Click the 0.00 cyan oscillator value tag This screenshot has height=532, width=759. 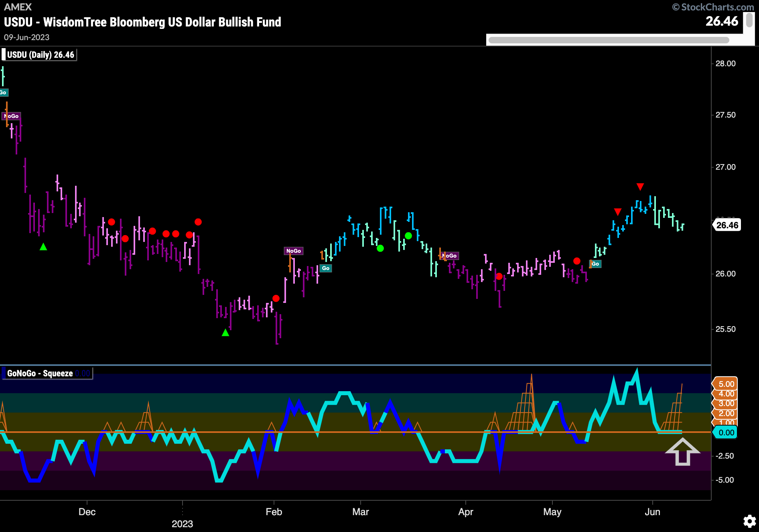coord(726,433)
